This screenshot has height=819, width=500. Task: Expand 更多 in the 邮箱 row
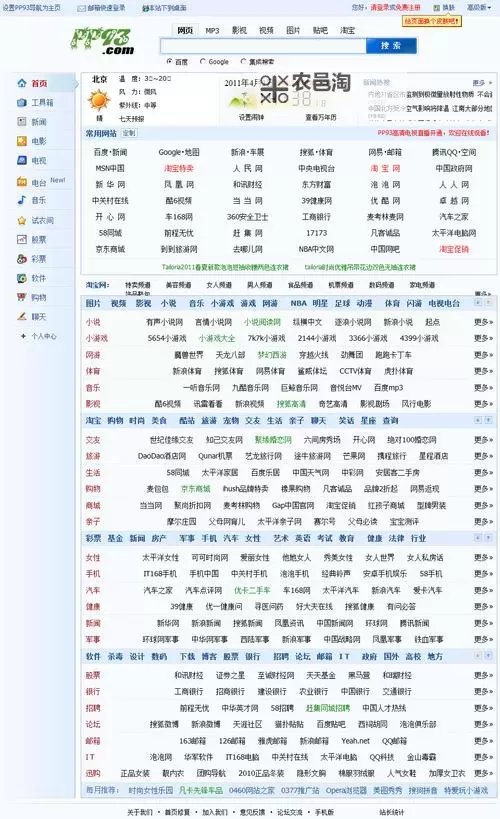point(483,741)
